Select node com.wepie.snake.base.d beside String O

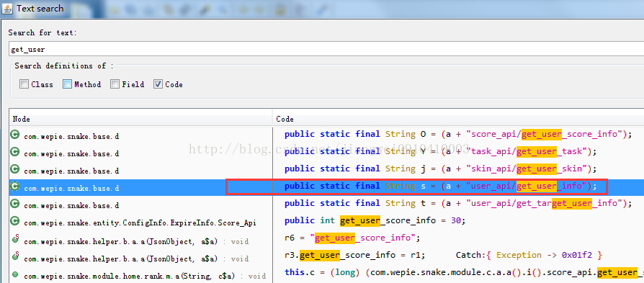[71, 136]
